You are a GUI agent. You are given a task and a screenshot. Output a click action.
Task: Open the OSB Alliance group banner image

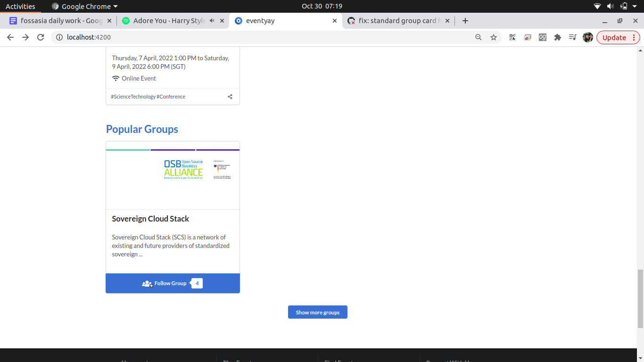173,175
